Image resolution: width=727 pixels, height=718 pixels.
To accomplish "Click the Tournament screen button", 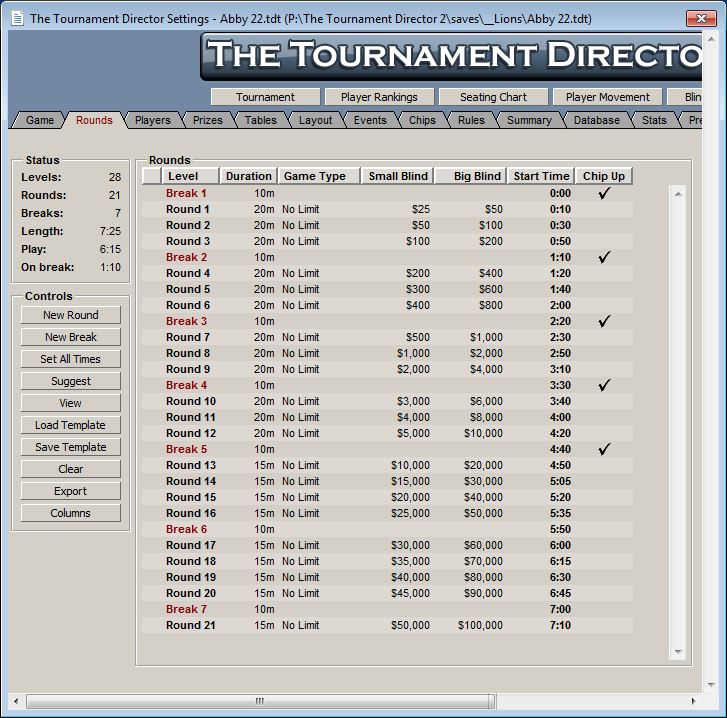I will click(265, 97).
